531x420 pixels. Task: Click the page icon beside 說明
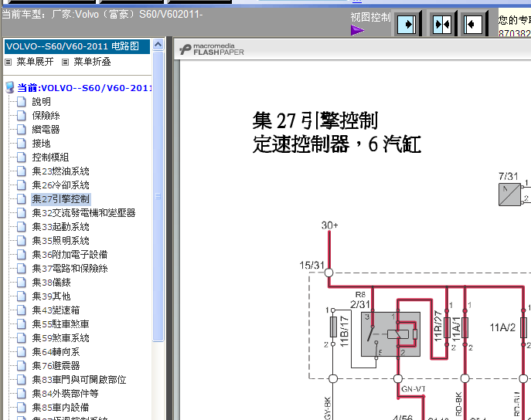point(22,101)
